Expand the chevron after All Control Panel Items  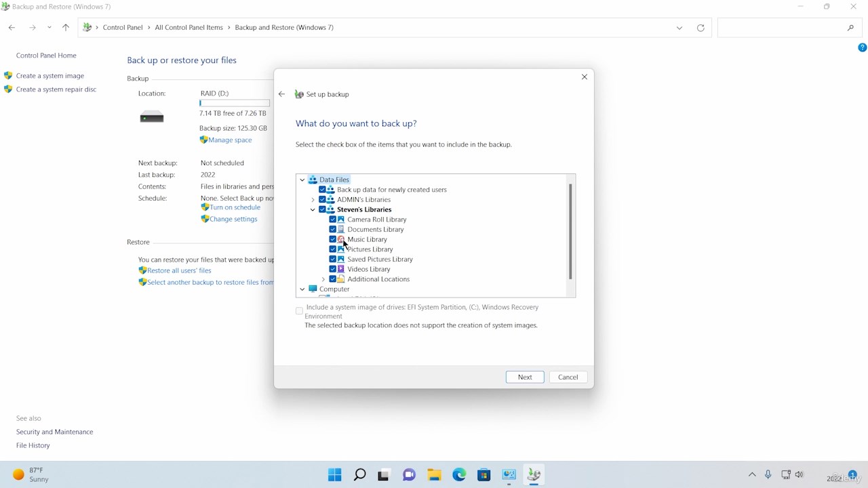(229, 28)
